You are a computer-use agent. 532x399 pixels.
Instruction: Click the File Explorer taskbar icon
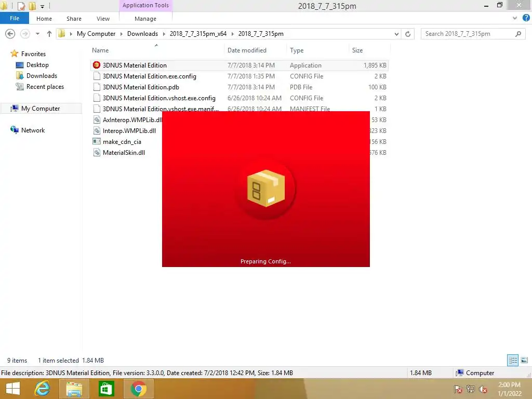point(74,389)
